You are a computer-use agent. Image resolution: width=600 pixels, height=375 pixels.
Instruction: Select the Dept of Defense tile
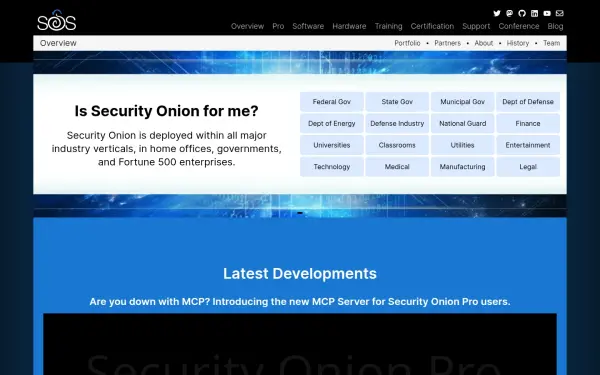coord(528,102)
